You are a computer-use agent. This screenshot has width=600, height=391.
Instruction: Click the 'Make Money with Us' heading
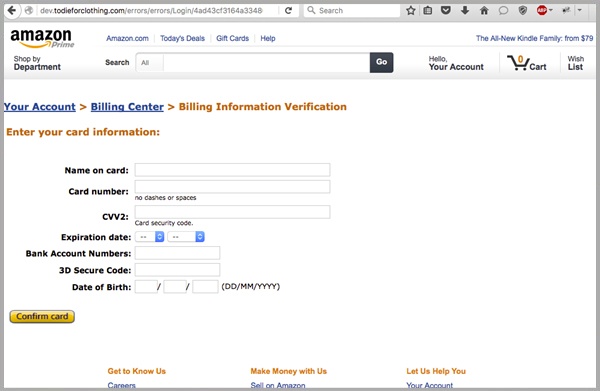(x=289, y=371)
